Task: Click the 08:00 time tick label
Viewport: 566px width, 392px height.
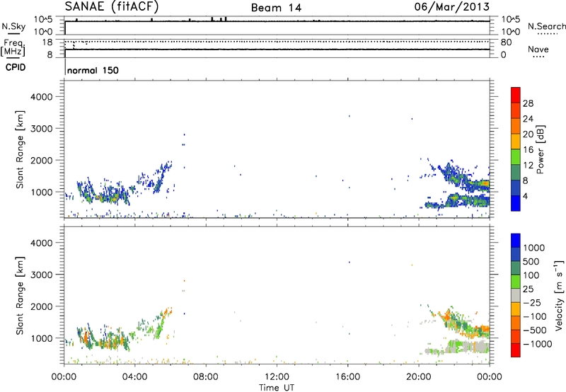Action: pos(206,377)
